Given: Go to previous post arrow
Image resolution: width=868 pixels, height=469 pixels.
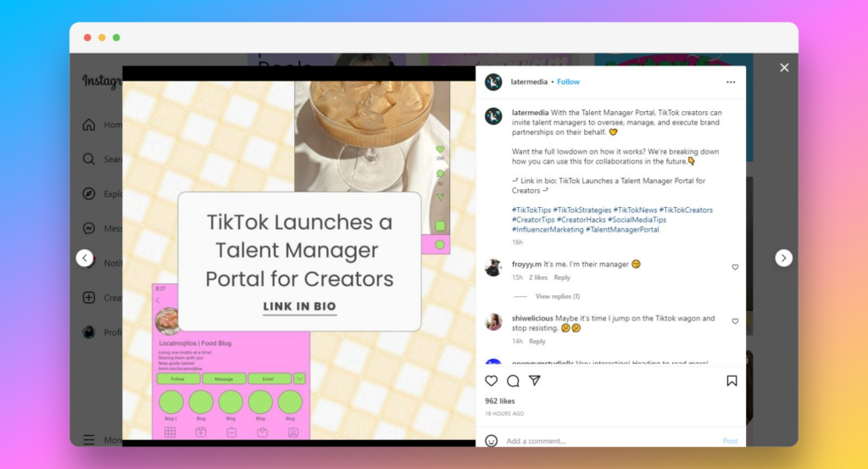Looking at the screenshot, I should tap(84, 258).
